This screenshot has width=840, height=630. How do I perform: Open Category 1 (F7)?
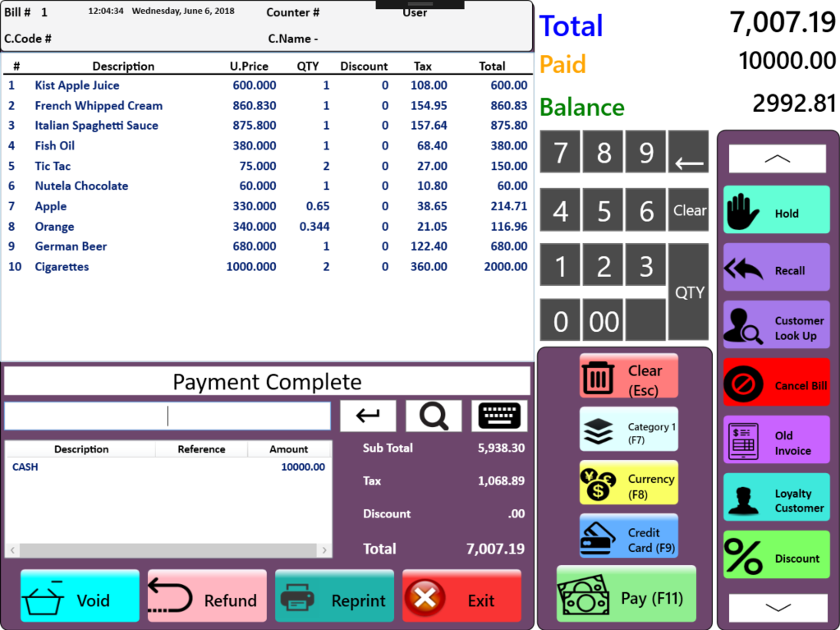628,430
